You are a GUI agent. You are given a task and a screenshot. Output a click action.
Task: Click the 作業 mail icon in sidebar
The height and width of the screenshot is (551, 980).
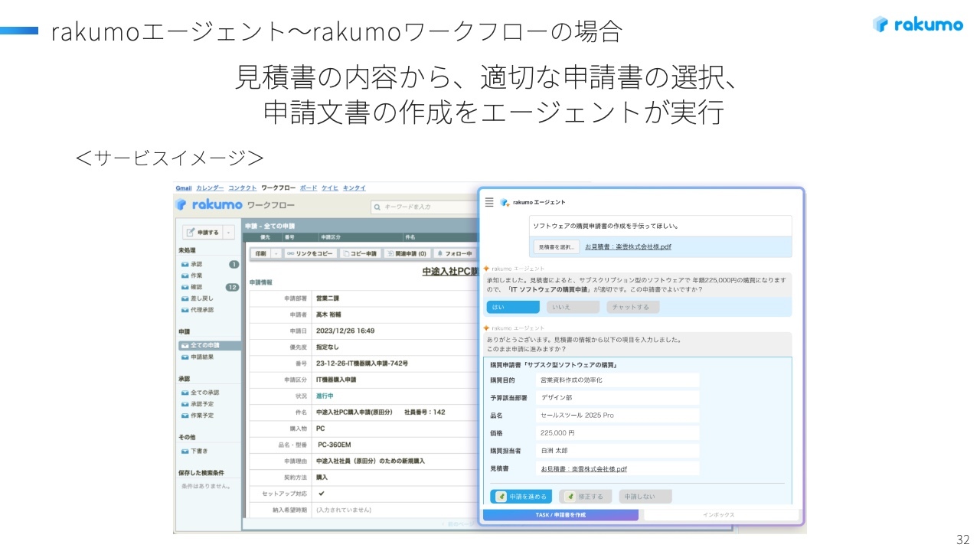pyautogui.click(x=185, y=275)
